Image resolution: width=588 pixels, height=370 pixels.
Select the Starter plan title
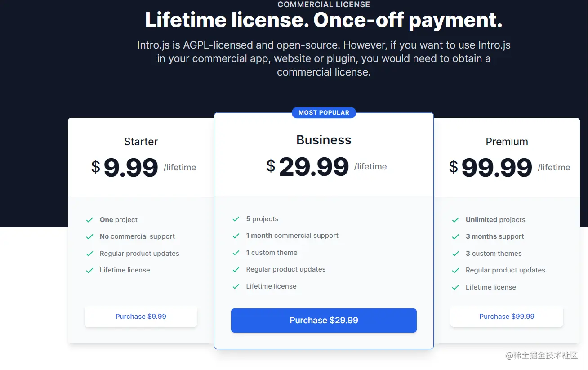coord(141,142)
